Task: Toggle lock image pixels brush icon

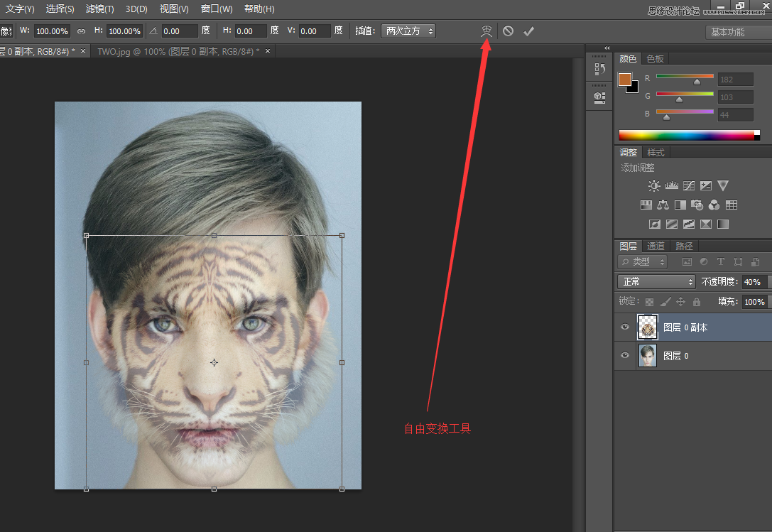Action: 665,301
